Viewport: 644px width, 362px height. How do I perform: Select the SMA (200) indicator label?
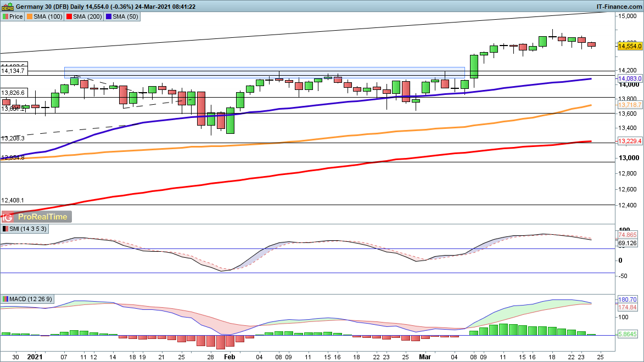point(88,17)
